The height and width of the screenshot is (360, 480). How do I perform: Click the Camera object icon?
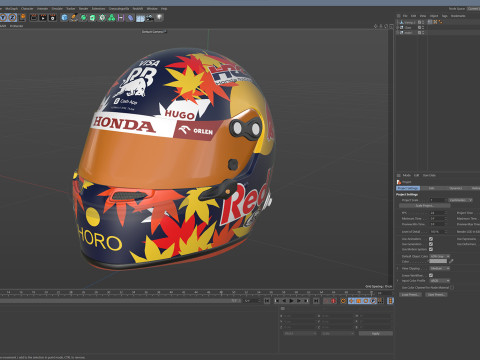pyautogui.click(x=150, y=17)
